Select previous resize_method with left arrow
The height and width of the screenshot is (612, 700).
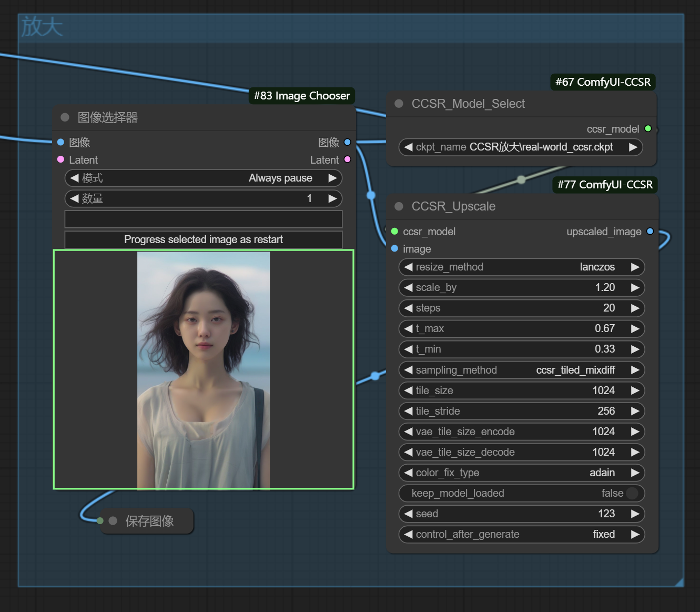coord(408,267)
